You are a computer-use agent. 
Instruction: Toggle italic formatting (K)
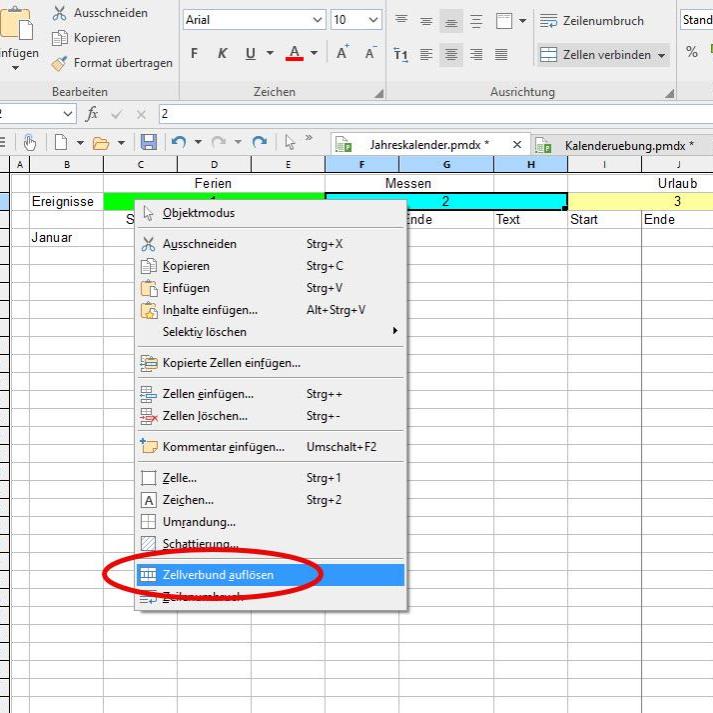click(x=222, y=54)
